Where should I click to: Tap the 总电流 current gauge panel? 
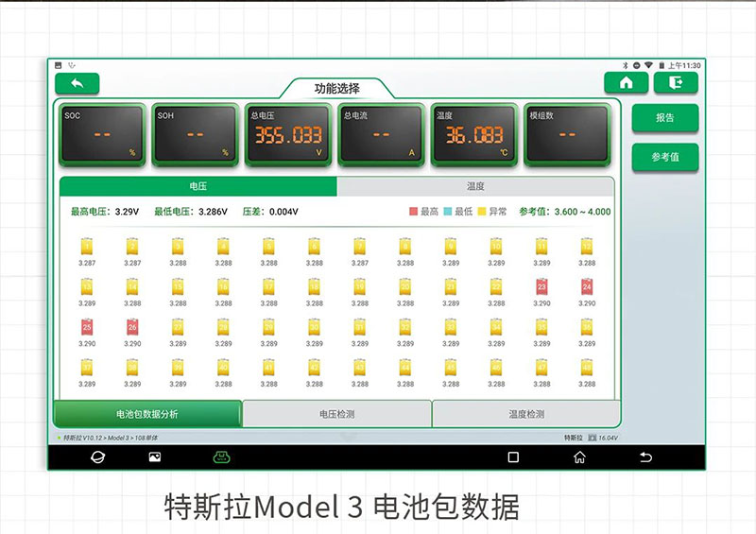pyautogui.click(x=382, y=134)
